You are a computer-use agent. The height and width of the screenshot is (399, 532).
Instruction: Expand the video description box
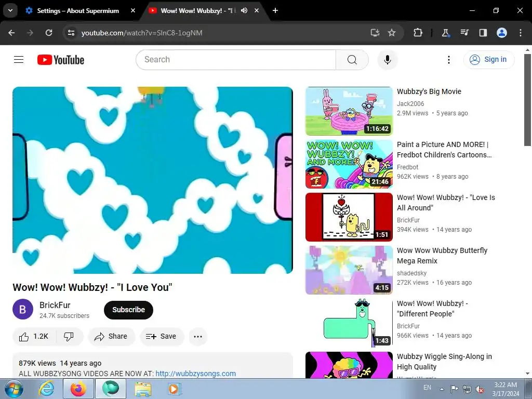(153, 365)
